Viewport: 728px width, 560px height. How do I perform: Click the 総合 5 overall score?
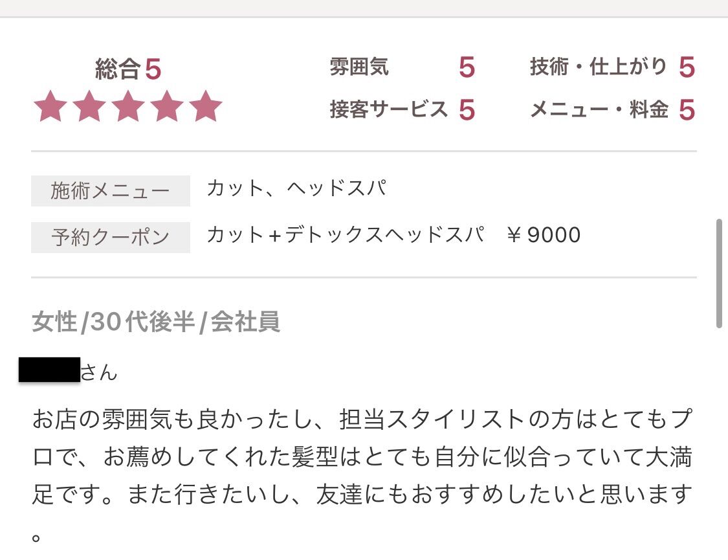click(x=128, y=69)
